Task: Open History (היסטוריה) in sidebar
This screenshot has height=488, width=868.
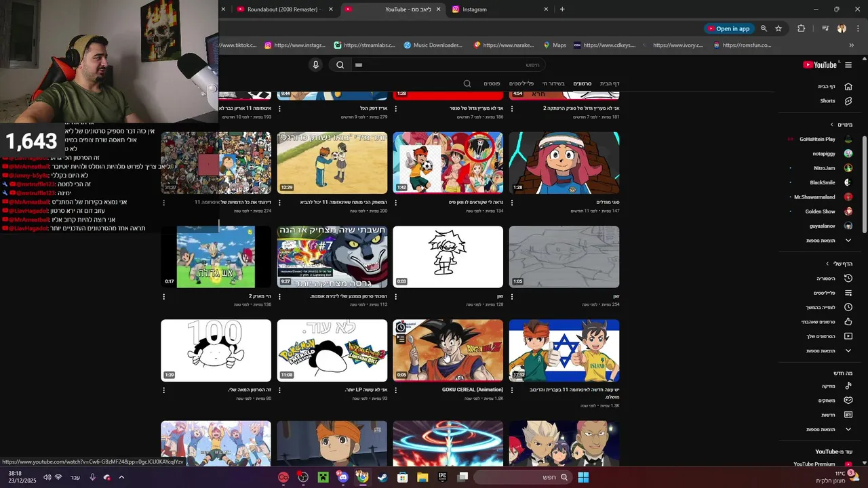Action: (x=834, y=279)
